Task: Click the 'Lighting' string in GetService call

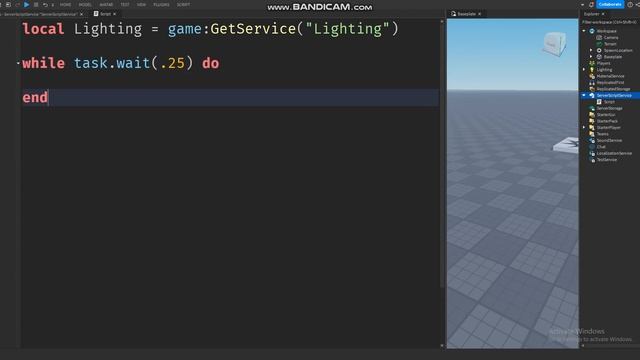Action: [x=348, y=29]
